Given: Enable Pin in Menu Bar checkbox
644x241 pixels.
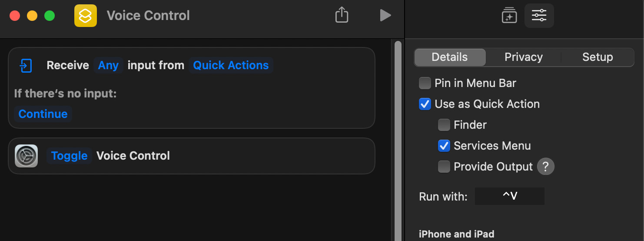Looking at the screenshot, I should coord(425,83).
